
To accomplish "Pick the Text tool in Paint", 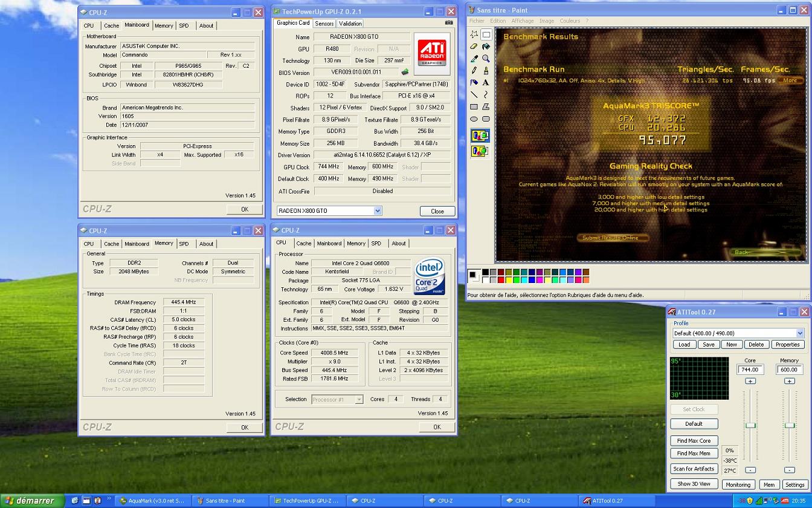I will click(486, 82).
